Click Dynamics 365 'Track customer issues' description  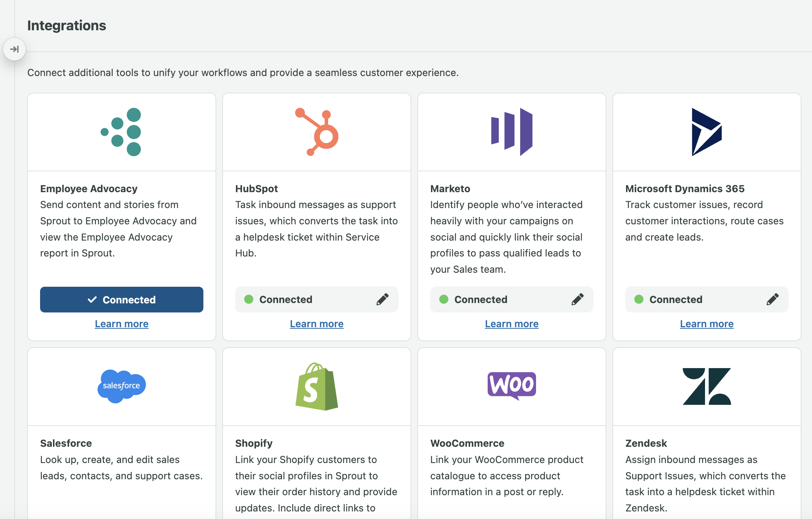pos(704,221)
